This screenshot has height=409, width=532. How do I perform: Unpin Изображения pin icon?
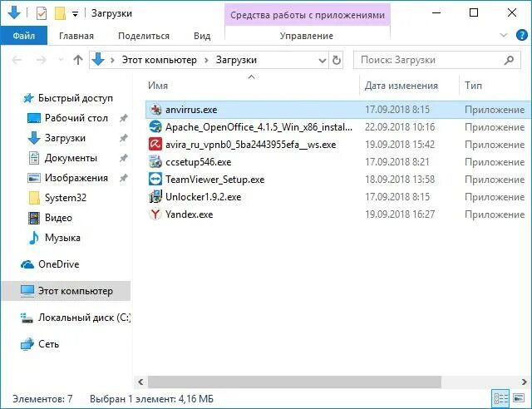124,178
